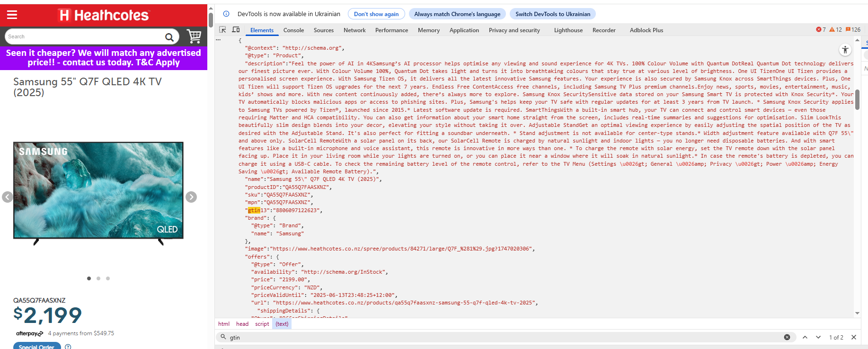This screenshot has width=868, height=349.
Task: Open the Recorder tab
Action: 604,30
